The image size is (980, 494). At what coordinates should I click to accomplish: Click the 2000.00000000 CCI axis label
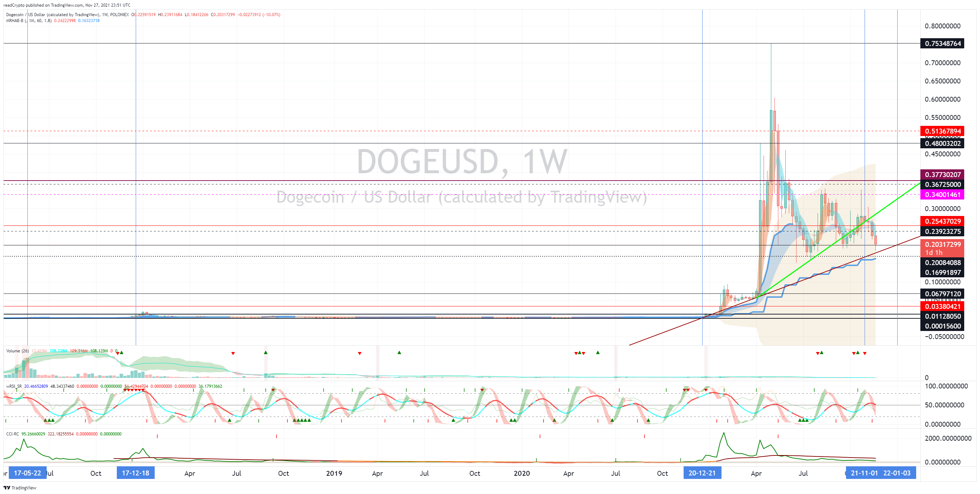948,439
